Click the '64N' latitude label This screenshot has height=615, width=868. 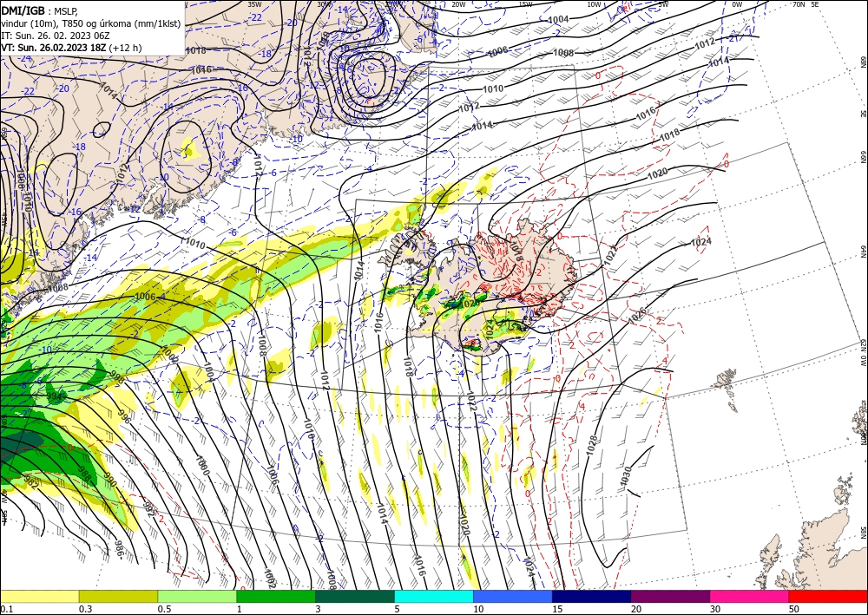863,251
